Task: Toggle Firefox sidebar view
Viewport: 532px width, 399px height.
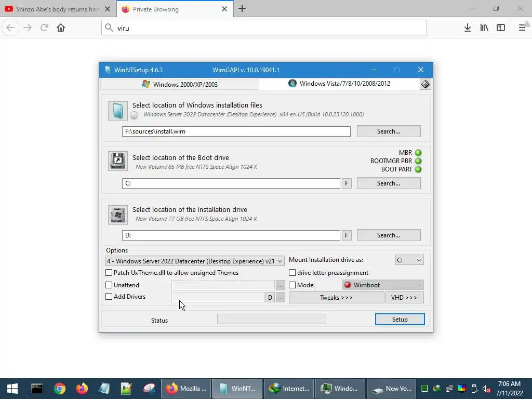Action: pos(501,28)
